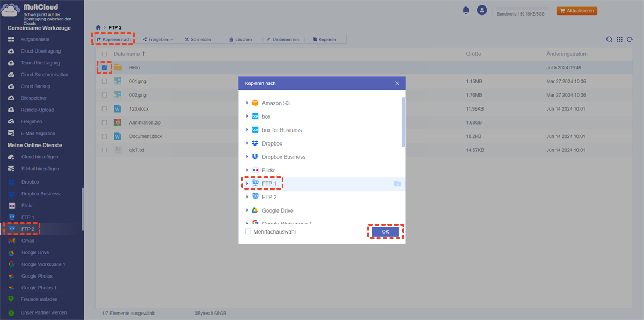Open Team-Übertragung tool
This screenshot has height=320, width=644.
40,63
